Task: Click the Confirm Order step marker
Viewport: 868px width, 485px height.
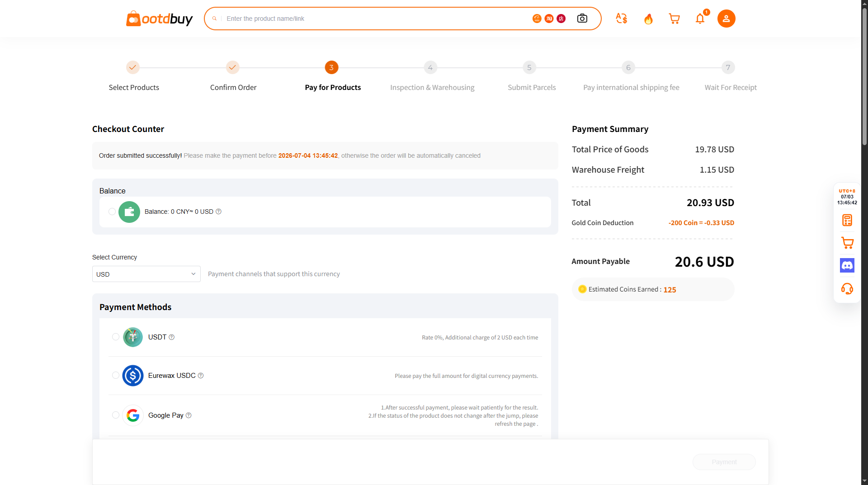Action: (x=232, y=67)
